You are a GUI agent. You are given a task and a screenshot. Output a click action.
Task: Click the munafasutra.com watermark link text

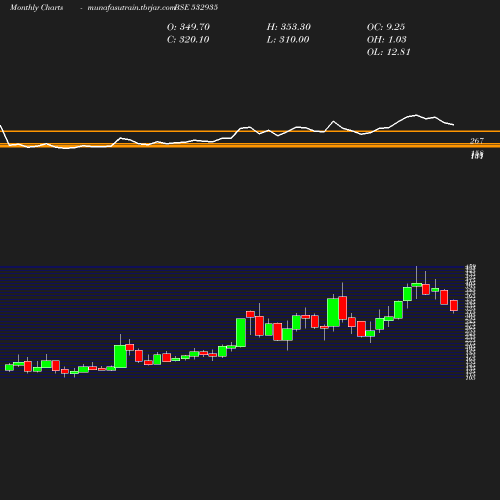click(x=131, y=7)
